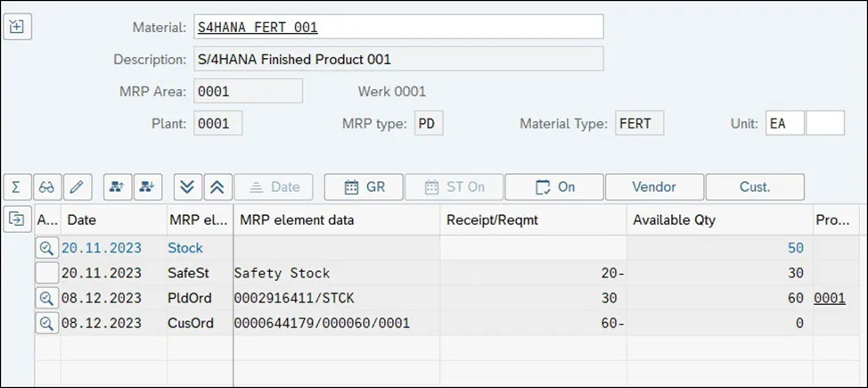This screenshot has height=388, width=868.
Task: Click the double-up collapse all arrows
Action: tap(217, 186)
